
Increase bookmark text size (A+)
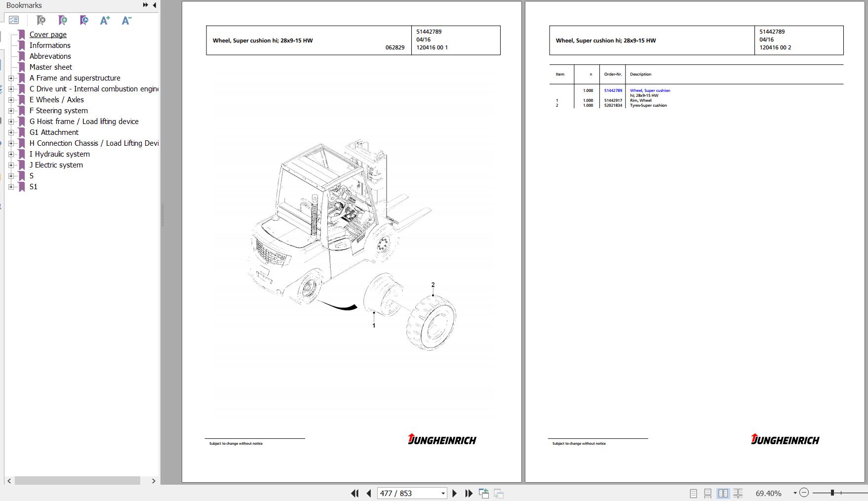click(x=105, y=20)
